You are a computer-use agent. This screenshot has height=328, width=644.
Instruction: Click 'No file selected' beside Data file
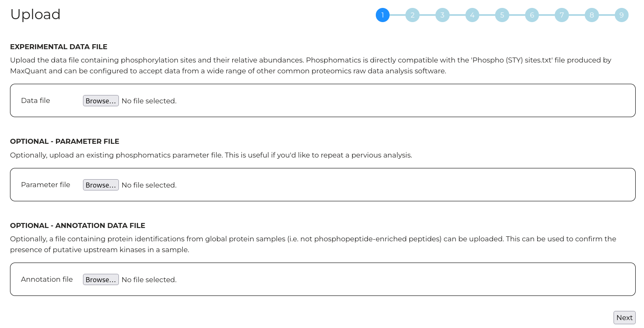(149, 101)
